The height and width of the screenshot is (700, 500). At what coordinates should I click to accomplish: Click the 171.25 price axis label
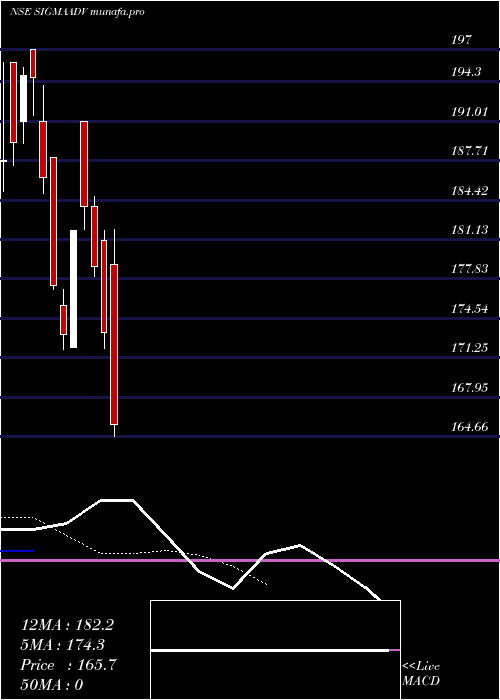pos(469,348)
